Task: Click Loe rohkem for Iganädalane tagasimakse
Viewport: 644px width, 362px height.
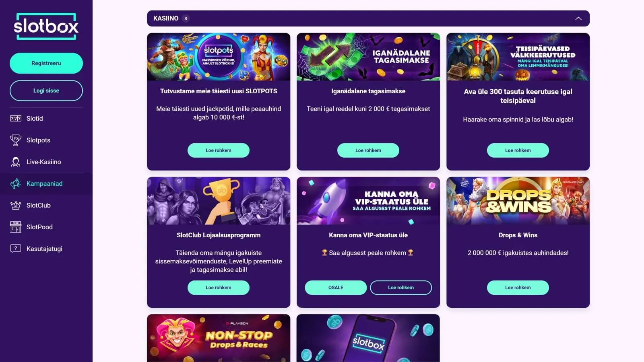Action: pyautogui.click(x=368, y=150)
